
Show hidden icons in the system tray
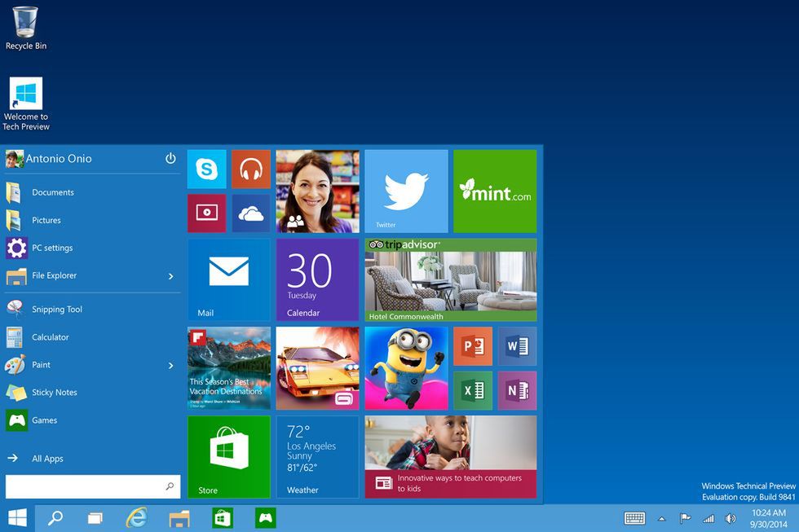pos(661,518)
